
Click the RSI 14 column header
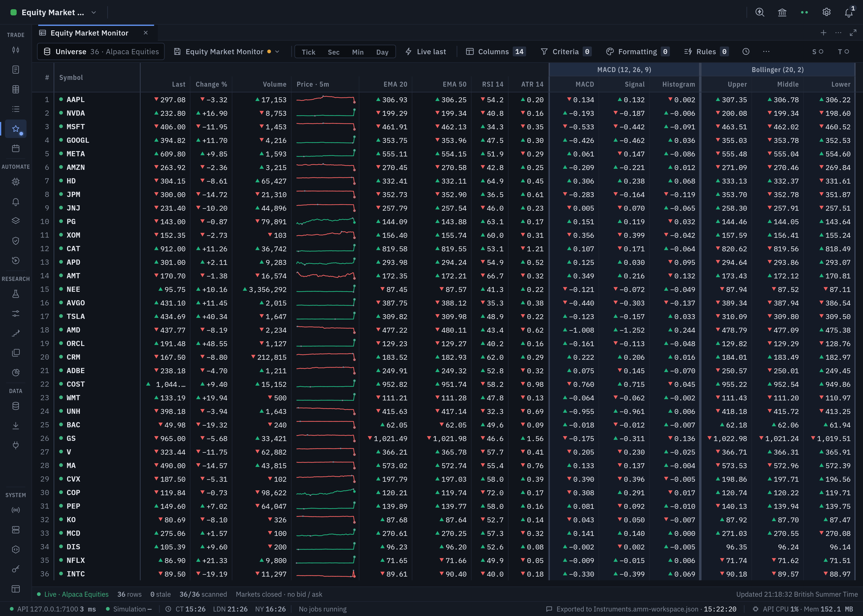pos(493,84)
